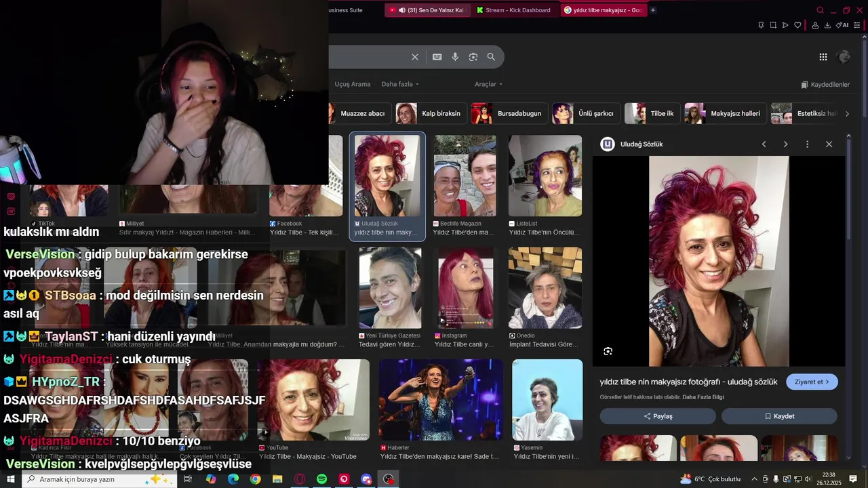Open a new browser tab
Image resolution: width=868 pixels, height=488 pixels.
point(653,10)
